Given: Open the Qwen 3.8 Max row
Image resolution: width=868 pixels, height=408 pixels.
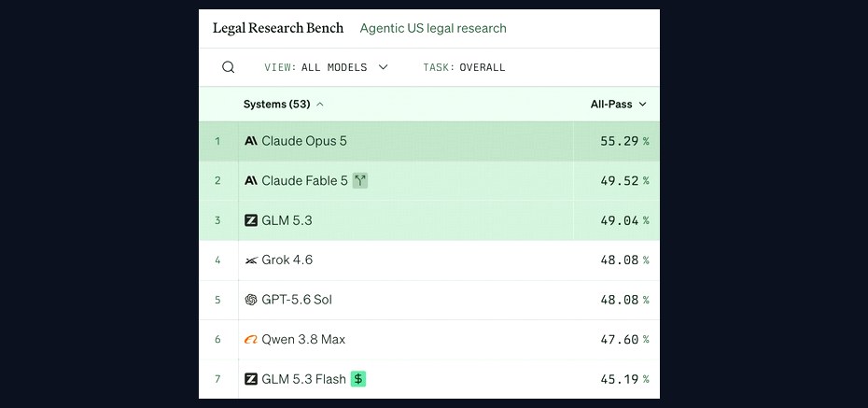Looking at the screenshot, I should tap(429, 339).
